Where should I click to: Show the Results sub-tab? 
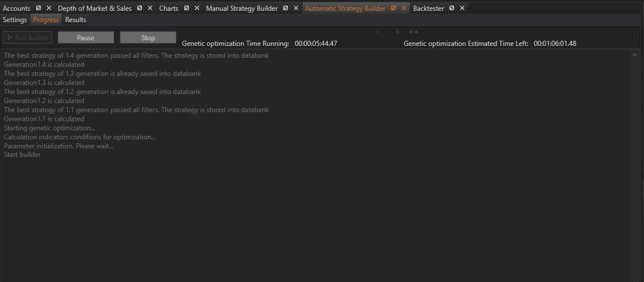tap(76, 20)
